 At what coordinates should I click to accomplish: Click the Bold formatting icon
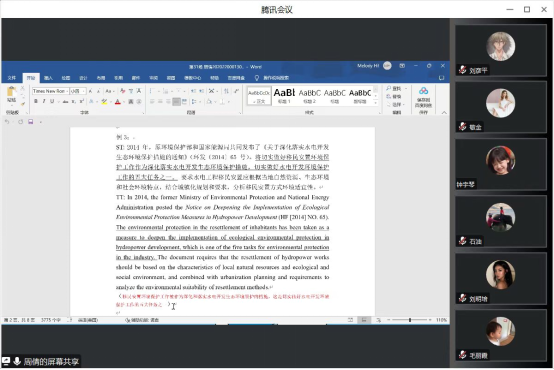click(36, 101)
